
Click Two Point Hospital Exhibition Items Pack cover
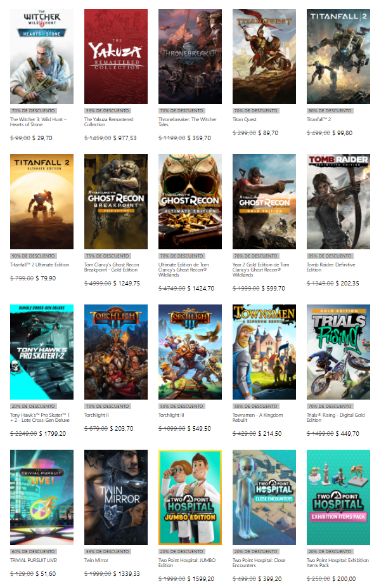click(x=338, y=497)
